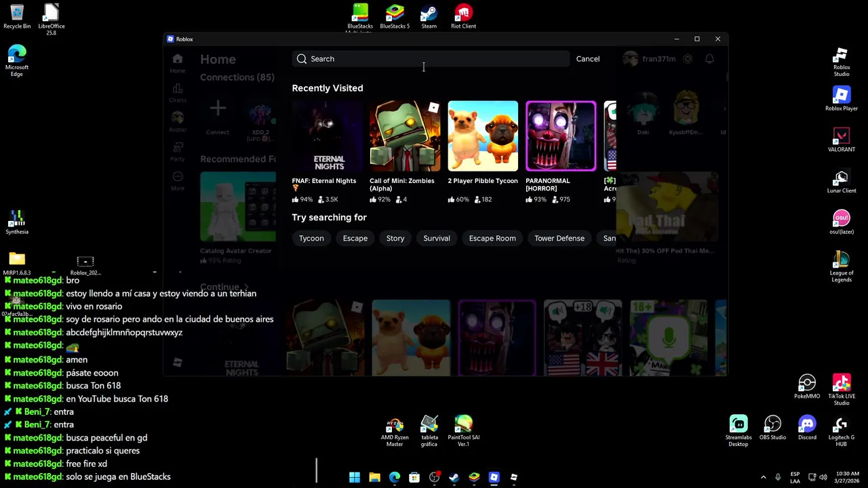Cancel the Roblox search
Screen dimensions: 868x488
(x=588, y=59)
